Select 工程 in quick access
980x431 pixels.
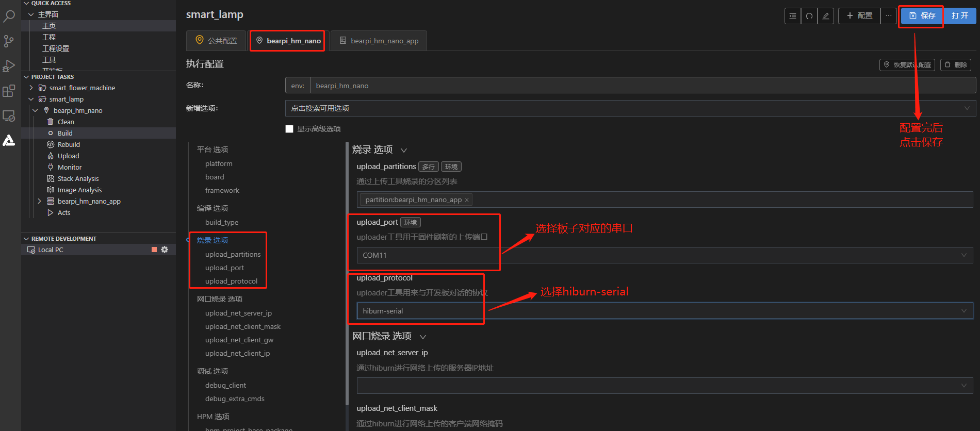(49, 37)
